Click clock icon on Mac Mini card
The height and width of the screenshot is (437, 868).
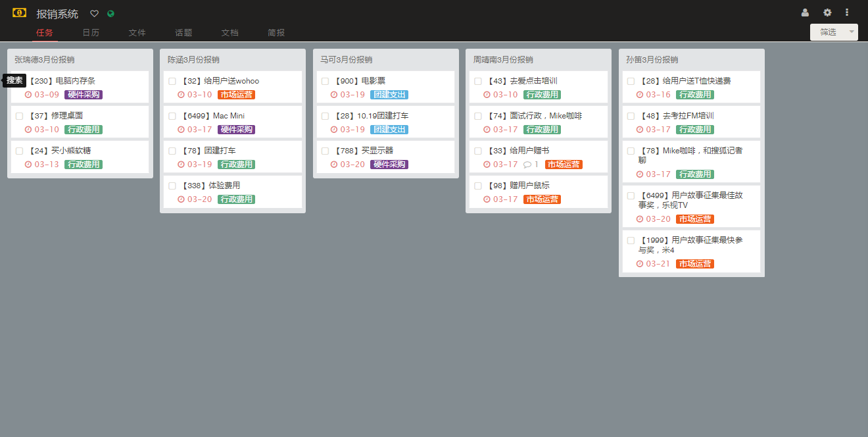tap(181, 130)
